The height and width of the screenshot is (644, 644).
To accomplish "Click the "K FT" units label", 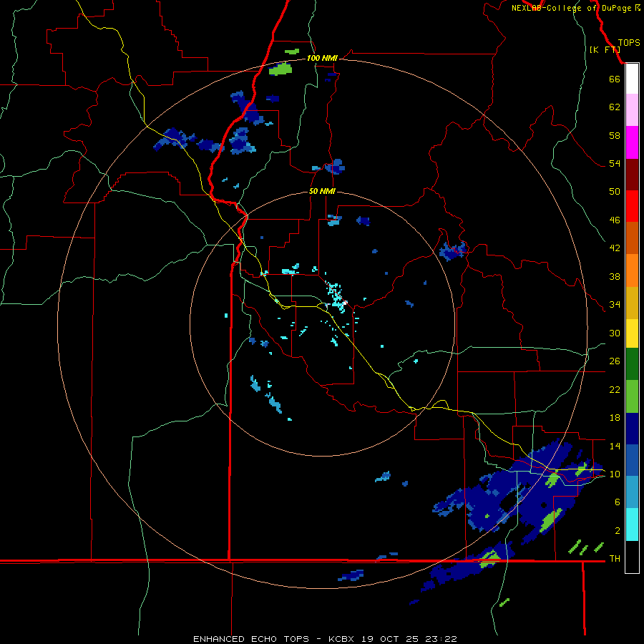I will [605, 49].
